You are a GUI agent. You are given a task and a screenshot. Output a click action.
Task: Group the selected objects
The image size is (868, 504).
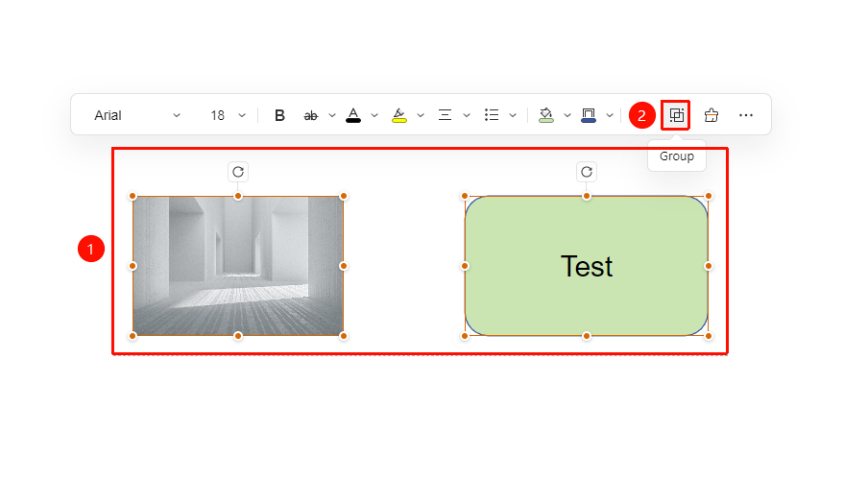676,115
